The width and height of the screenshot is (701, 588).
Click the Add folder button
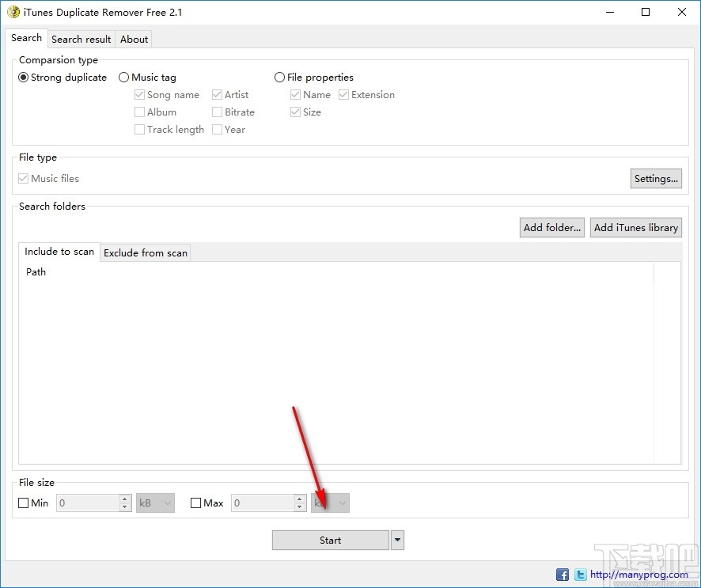click(x=551, y=227)
